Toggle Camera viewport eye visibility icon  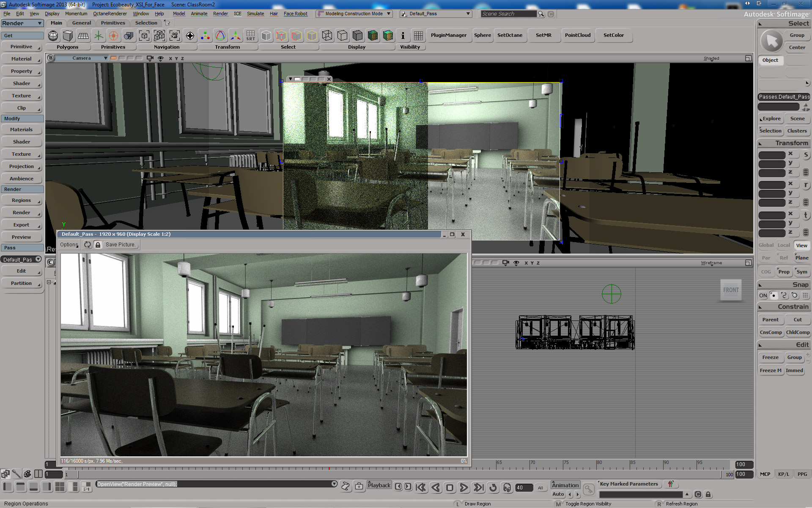pos(161,58)
